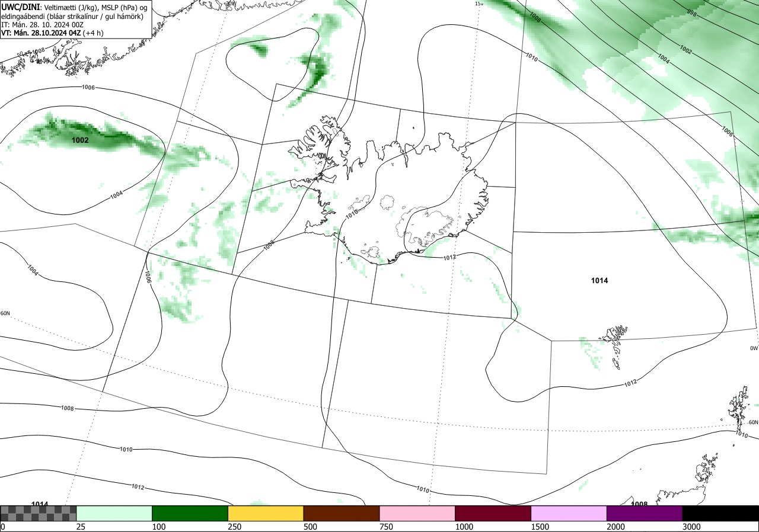Click the bold 1002 low-pressure center label
Image resolution: width=759 pixels, height=532 pixels.
80,140
